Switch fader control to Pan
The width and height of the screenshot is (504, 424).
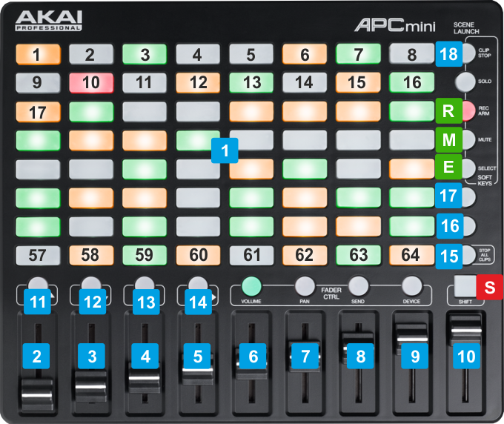(305, 285)
